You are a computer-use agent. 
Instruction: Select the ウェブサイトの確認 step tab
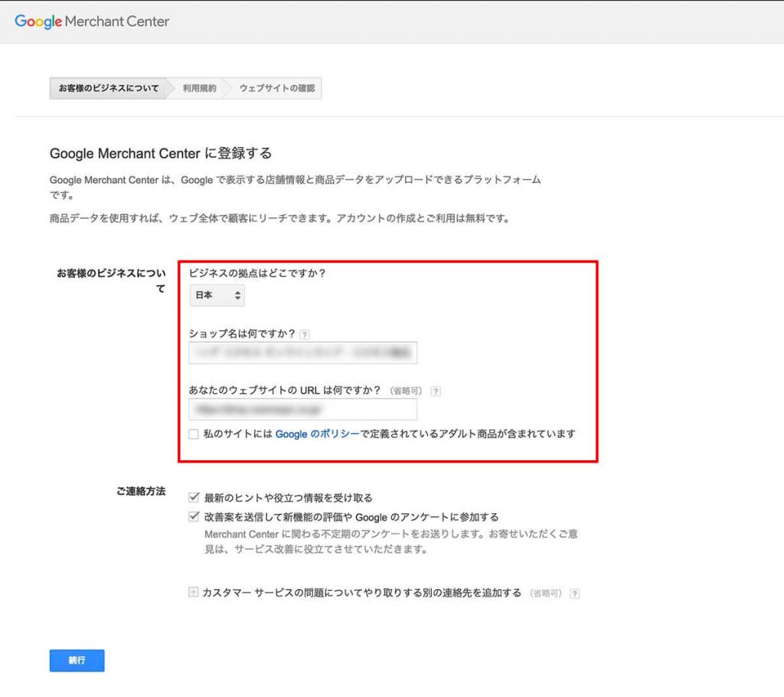pyautogui.click(x=276, y=89)
